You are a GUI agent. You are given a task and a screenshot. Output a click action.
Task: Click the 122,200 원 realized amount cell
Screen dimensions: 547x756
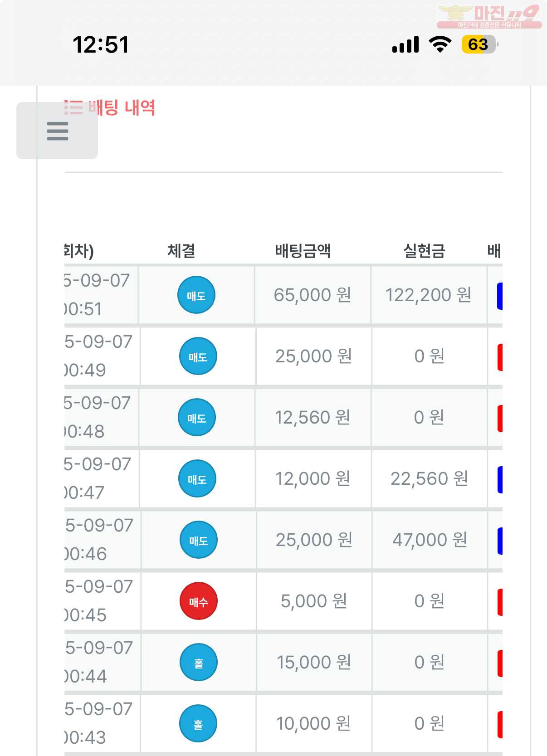pos(429,295)
